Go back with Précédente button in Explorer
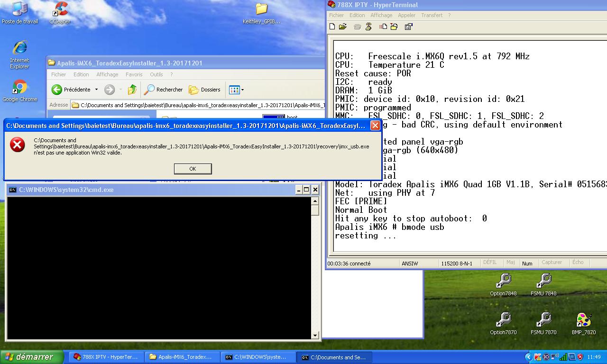607x364 pixels. coord(71,90)
